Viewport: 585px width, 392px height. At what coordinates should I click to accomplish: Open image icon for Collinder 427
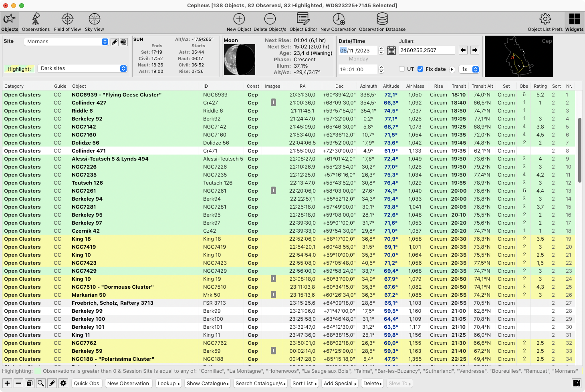[273, 103]
